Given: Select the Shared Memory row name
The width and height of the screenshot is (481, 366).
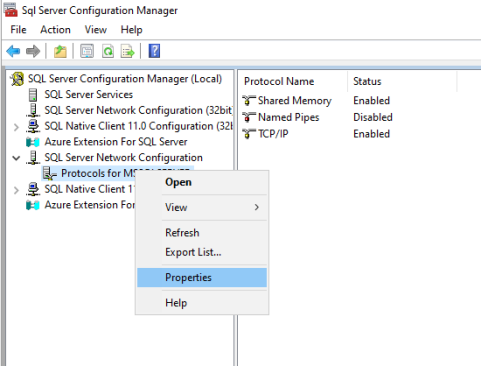Looking at the screenshot, I should point(295,101).
